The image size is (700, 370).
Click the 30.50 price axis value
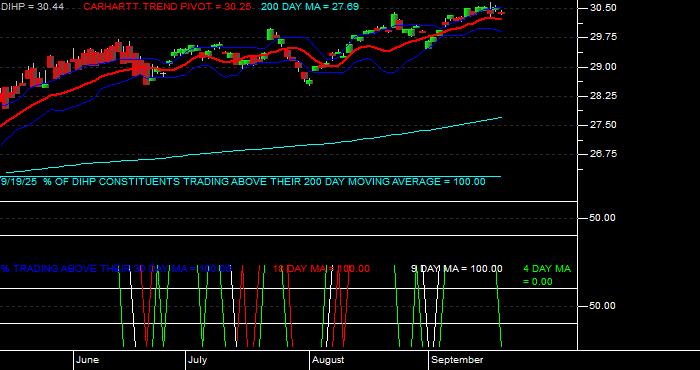[x=603, y=8]
